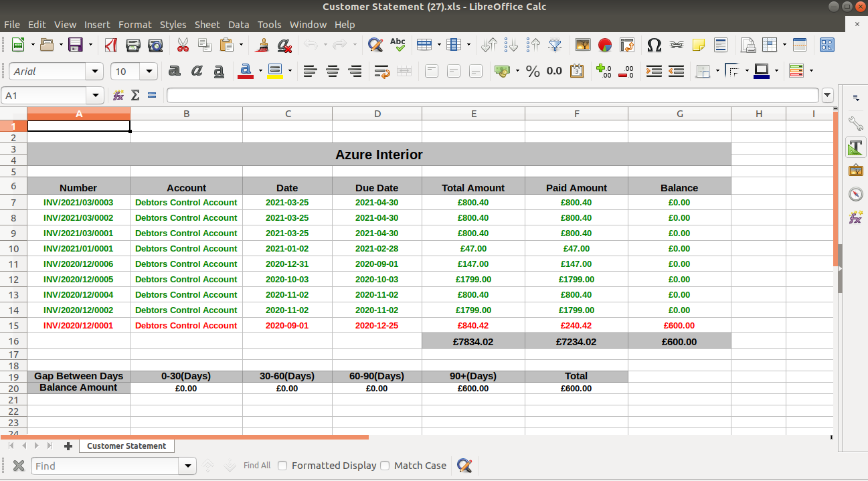Click the Sum sigma icon

coord(135,96)
